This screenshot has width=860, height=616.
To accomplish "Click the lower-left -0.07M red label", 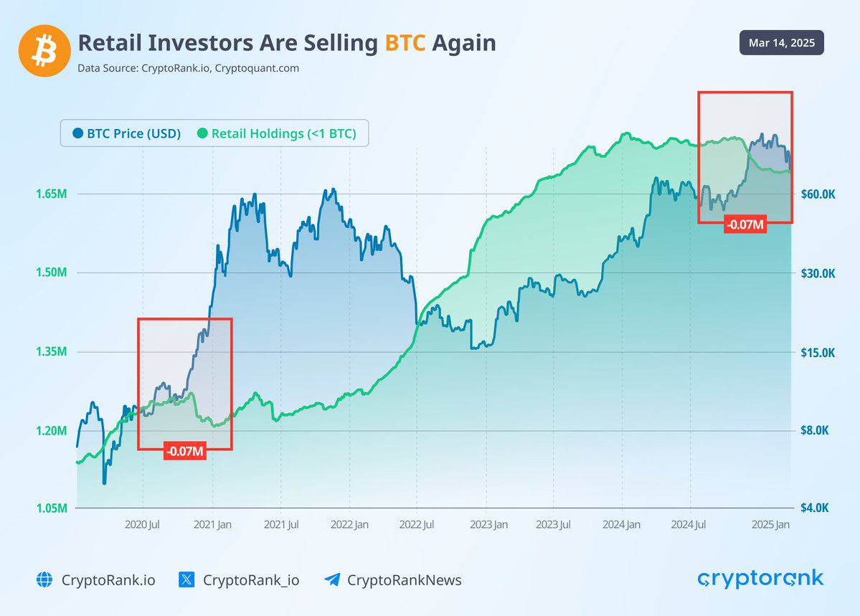I will (x=185, y=452).
